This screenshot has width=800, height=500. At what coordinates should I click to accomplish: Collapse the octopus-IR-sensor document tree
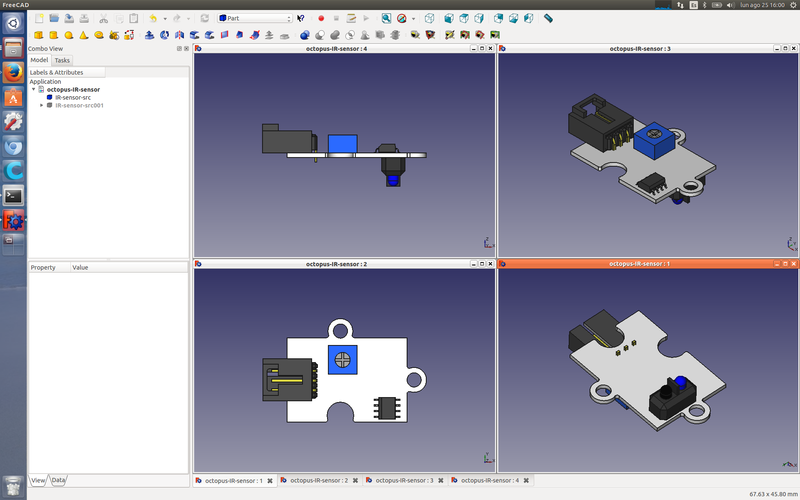pos(33,90)
